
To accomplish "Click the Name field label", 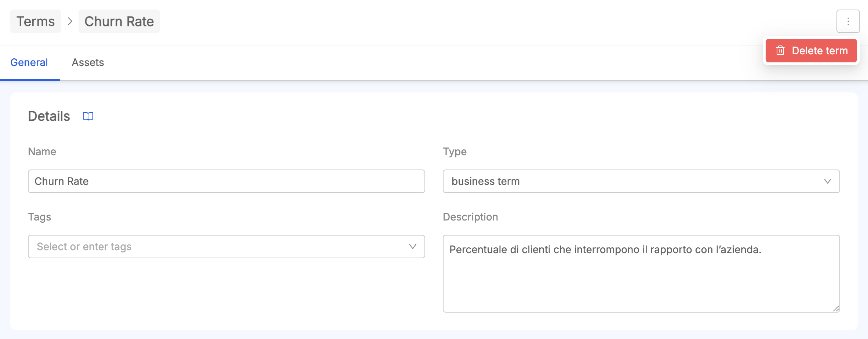I will (x=42, y=152).
